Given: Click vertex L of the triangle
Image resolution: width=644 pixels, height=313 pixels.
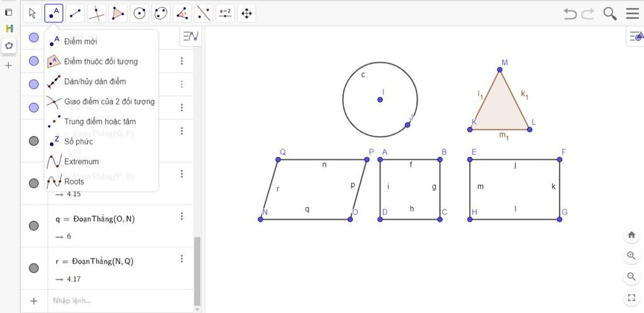Looking at the screenshot, I should click(x=530, y=129).
